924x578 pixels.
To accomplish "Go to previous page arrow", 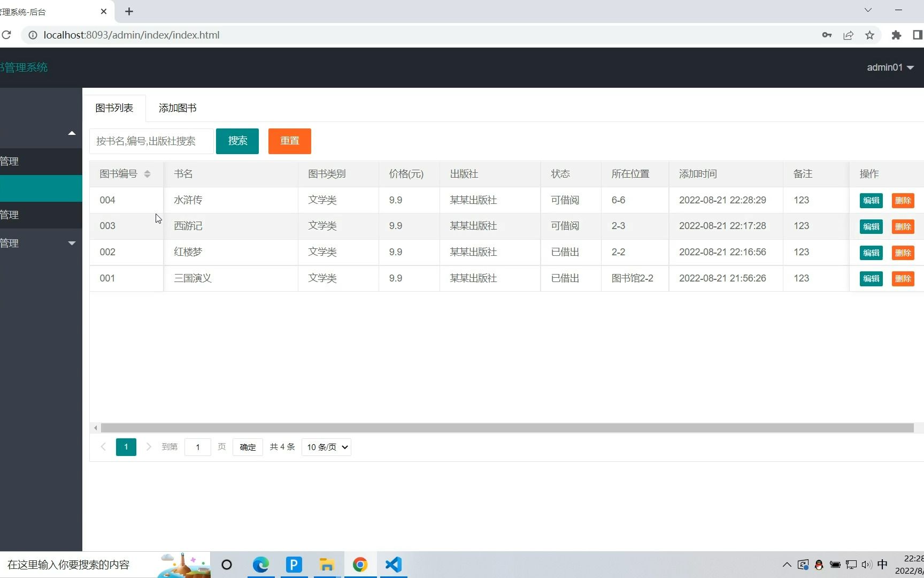I will click(x=103, y=447).
